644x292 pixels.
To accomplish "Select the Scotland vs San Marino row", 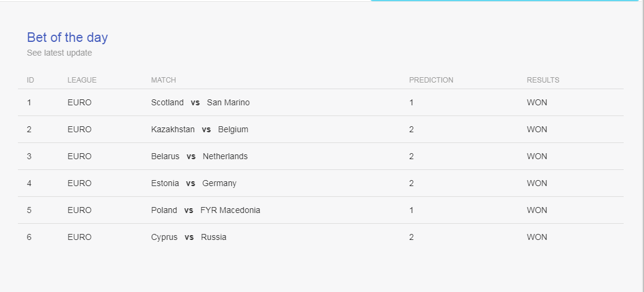I will 321,102.
